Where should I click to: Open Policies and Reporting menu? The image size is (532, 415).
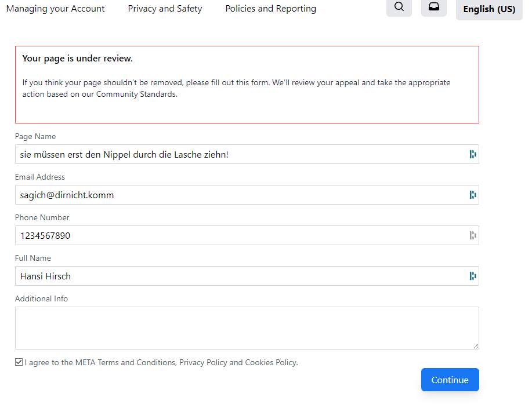(271, 9)
